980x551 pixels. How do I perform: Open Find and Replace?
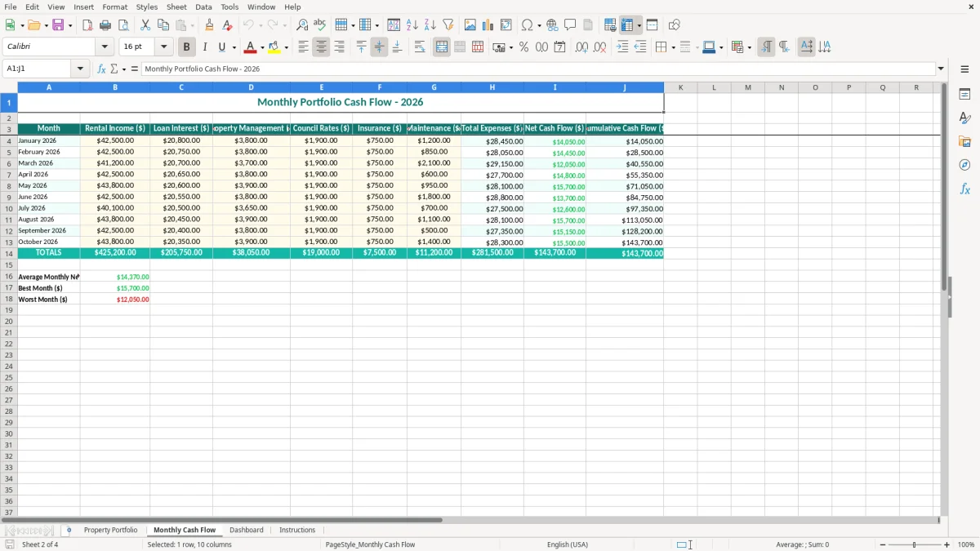pos(302,25)
